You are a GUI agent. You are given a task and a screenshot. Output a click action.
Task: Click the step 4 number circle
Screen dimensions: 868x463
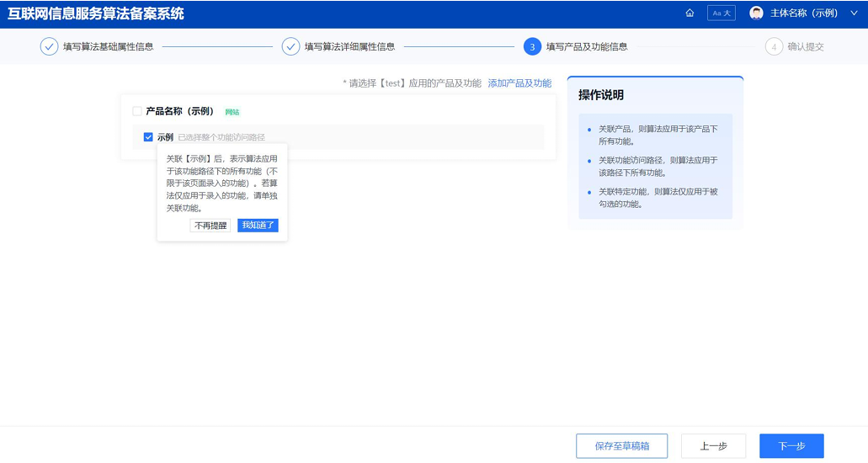(774, 46)
